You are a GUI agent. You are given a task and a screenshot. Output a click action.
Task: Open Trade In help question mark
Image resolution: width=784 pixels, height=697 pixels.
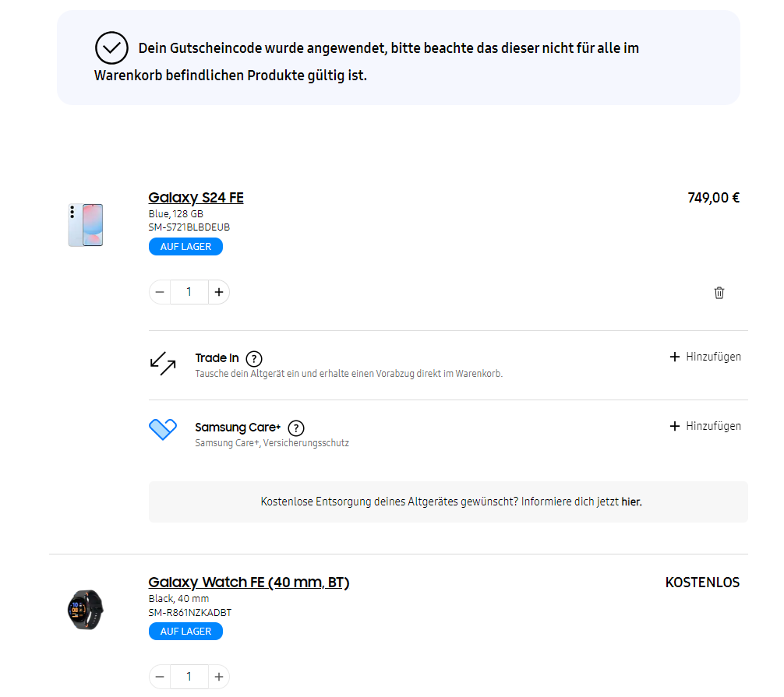click(x=254, y=359)
